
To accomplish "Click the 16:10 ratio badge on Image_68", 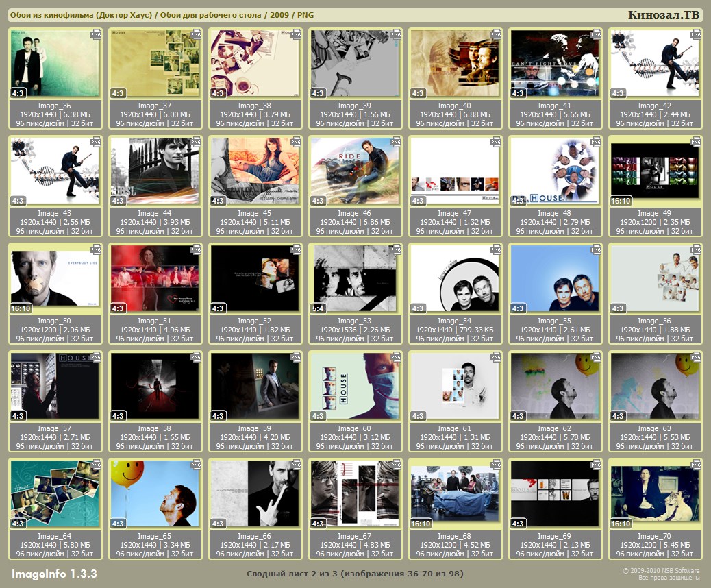I will pyautogui.click(x=421, y=524).
